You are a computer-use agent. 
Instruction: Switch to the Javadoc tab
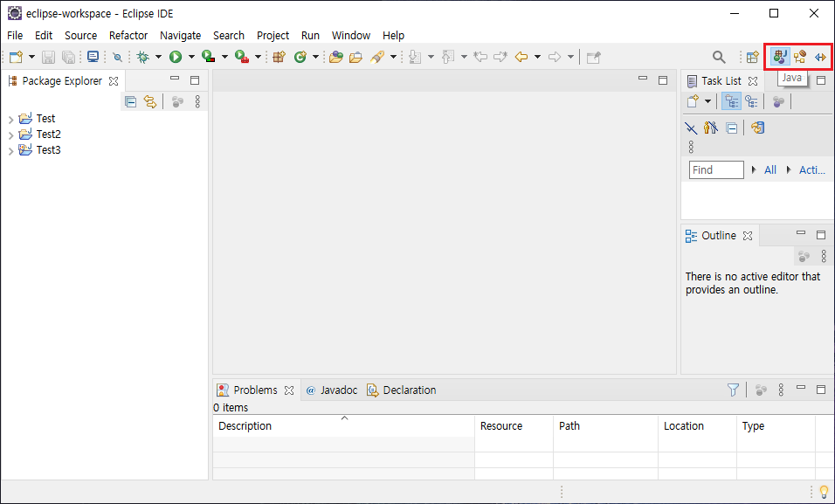tap(332, 390)
